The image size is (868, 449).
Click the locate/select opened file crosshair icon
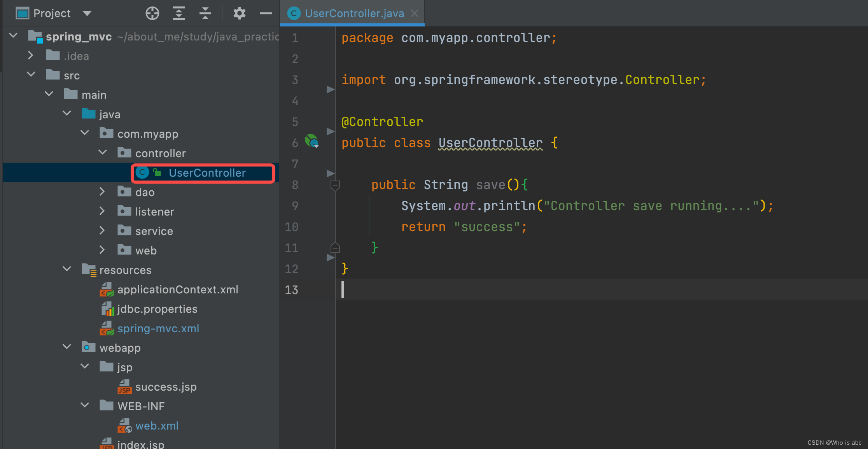[152, 13]
